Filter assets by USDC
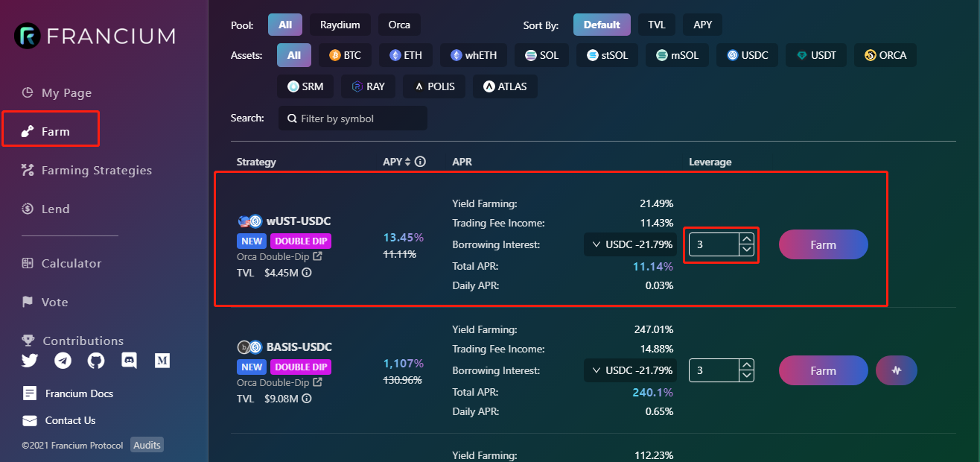Screen dimensions: 980x462 [748, 55]
